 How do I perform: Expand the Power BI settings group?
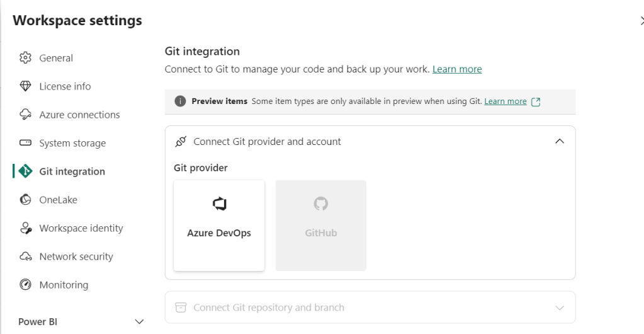pos(140,322)
